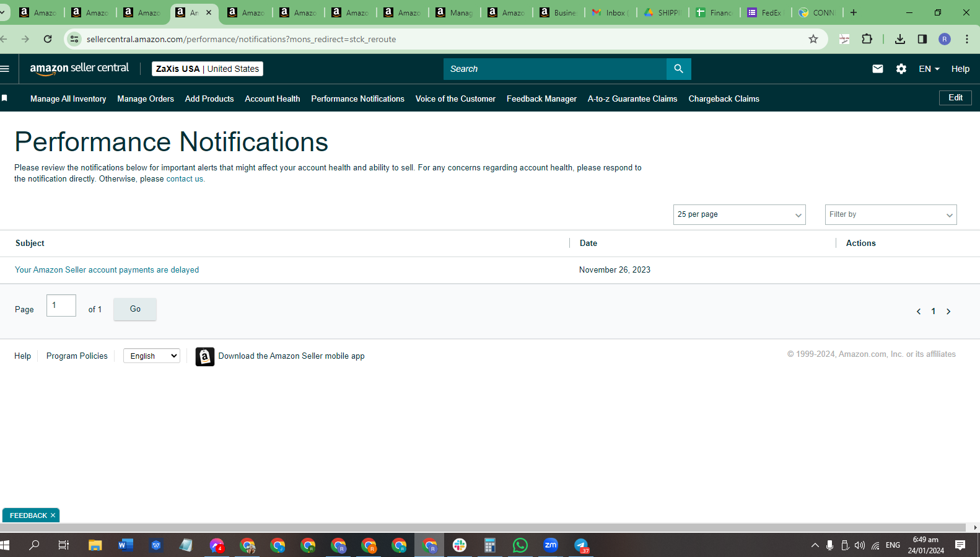980x557 pixels.
Task: Close the active Amazon browser tab
Action: click(x=209, y=12)
